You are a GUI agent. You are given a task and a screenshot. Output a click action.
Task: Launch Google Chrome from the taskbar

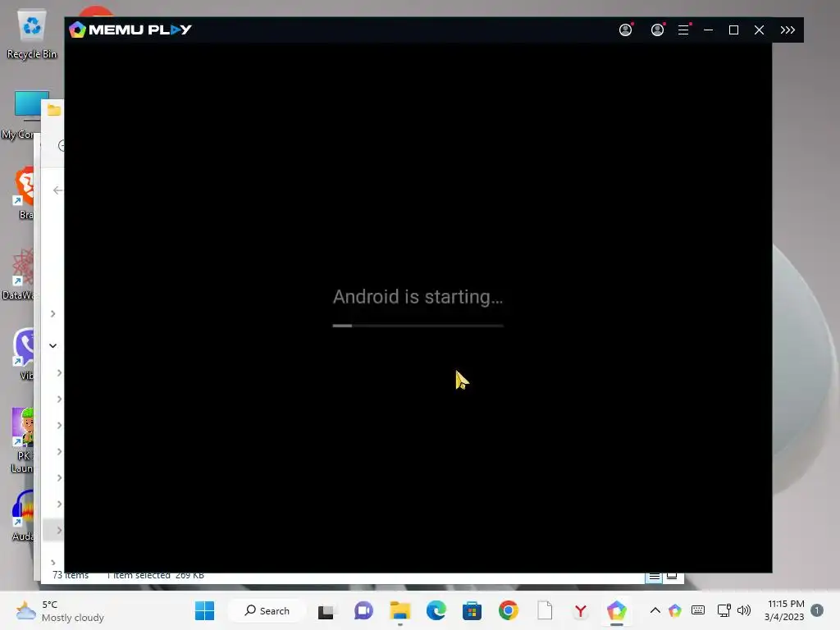[x=509, y=610]
